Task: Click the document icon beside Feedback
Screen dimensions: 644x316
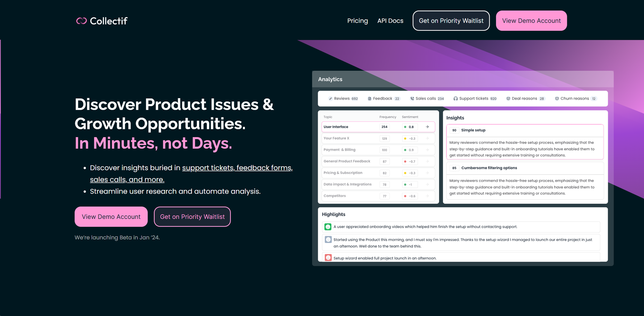Action: (369, 99)
